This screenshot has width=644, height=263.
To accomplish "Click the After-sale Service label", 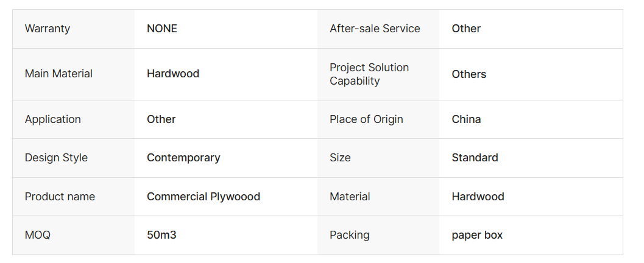I will pos(375,29).
